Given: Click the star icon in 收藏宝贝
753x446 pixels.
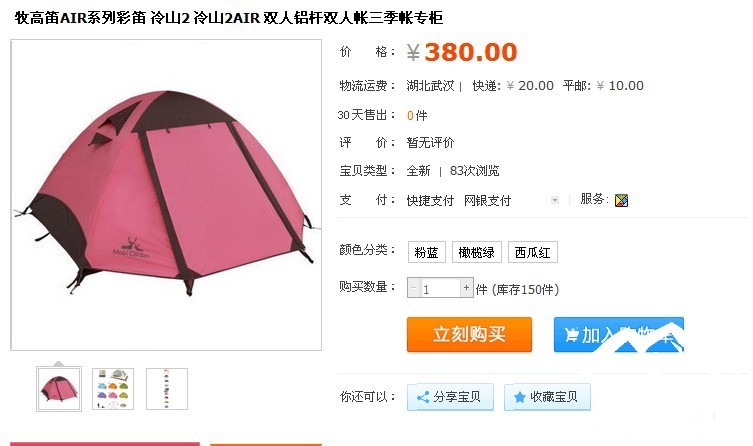Looking at the screenshot, I should [x=520, y=397].
